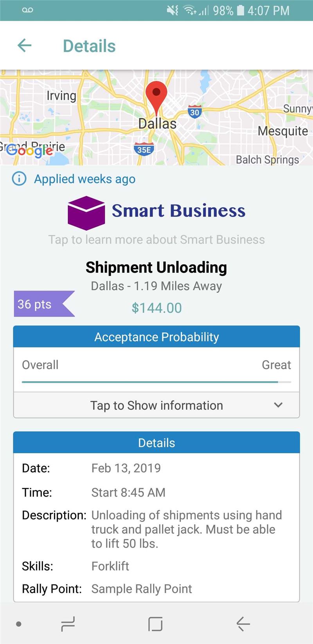
Task: Tap the 36 pts purple ribbon badge
Action: click(x=42, y=304)
